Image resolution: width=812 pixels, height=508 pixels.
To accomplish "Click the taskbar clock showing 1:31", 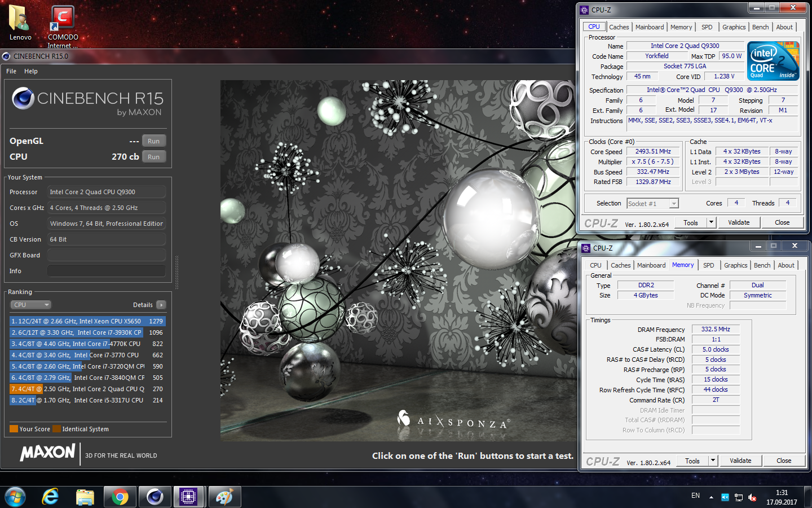I will (x=782, y=497).
